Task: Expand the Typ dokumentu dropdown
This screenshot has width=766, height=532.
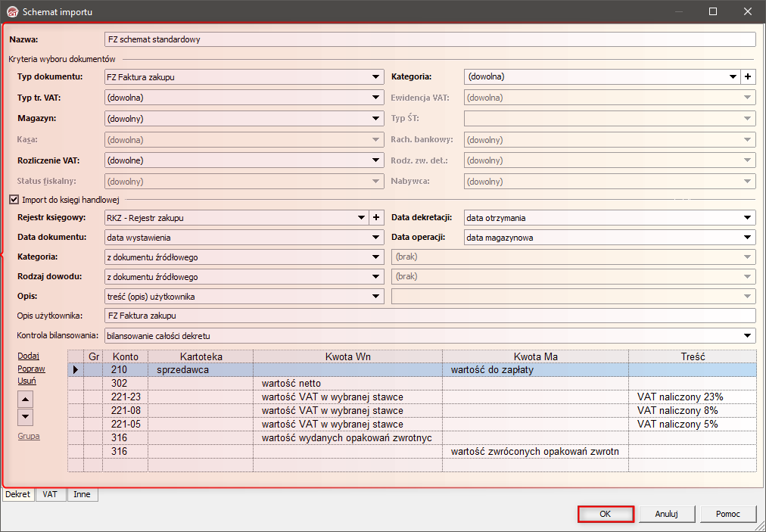Action: pos(375,76)
